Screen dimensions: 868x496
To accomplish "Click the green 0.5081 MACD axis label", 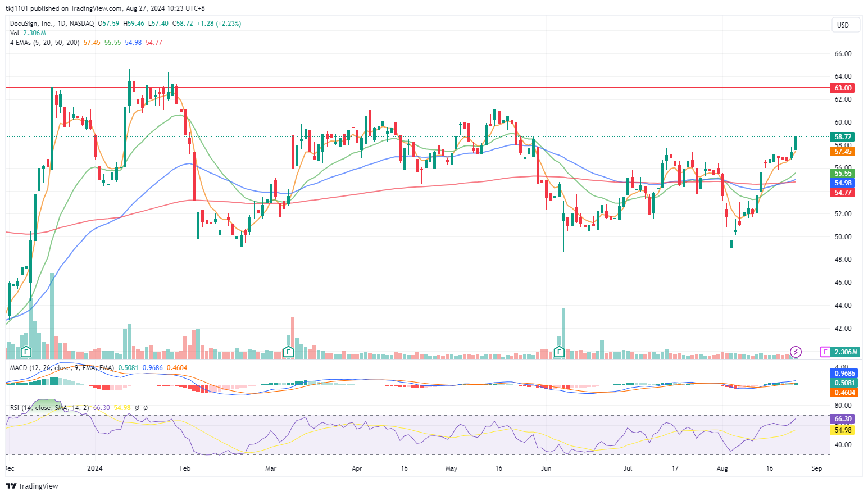I will (844, 383).
